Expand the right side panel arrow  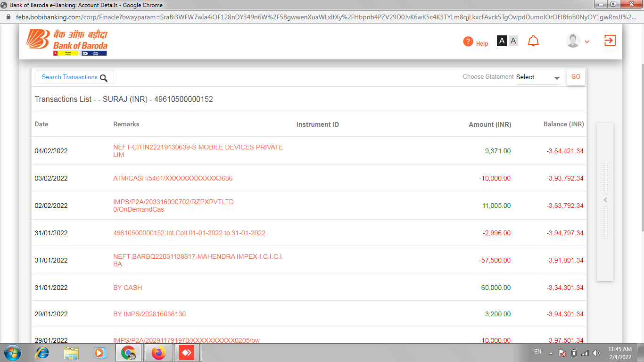coord(605,200)
